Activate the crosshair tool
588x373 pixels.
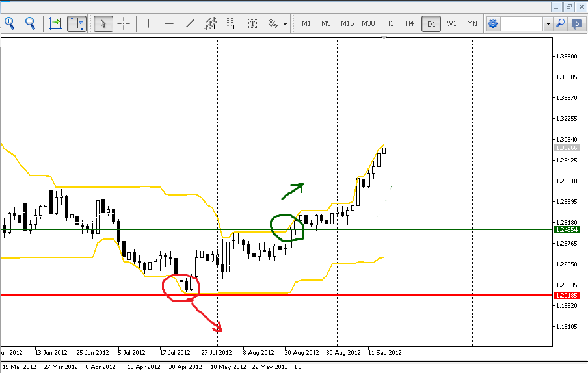click(x=124, y=23)
